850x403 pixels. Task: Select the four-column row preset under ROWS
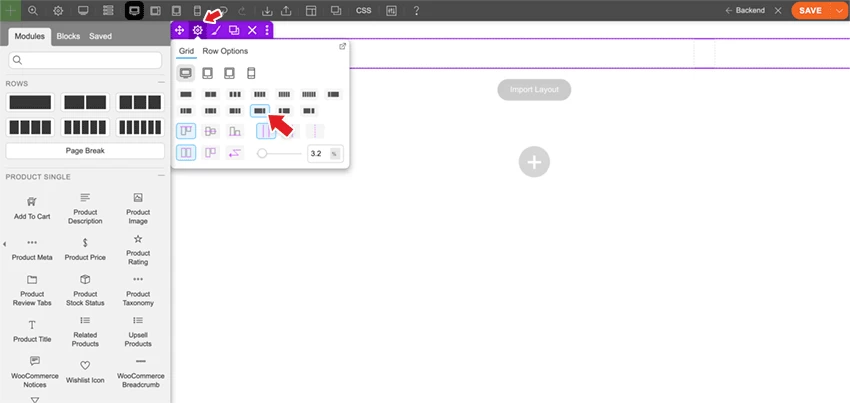(30, 127)
